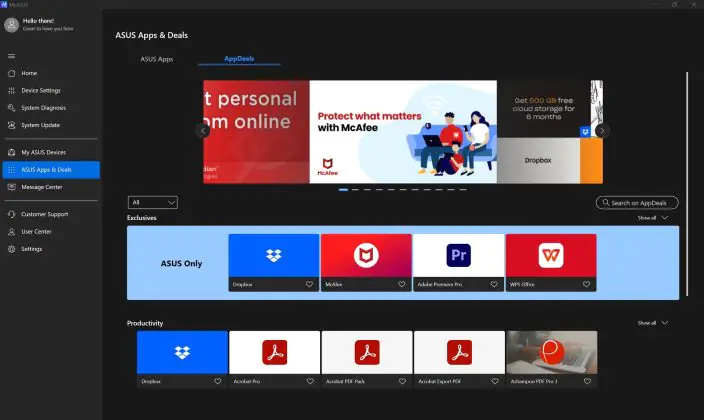Open My ASUS Devices from the sidebar
The image size is (704, 420).
pyautogui.click(x=51, y=153)
